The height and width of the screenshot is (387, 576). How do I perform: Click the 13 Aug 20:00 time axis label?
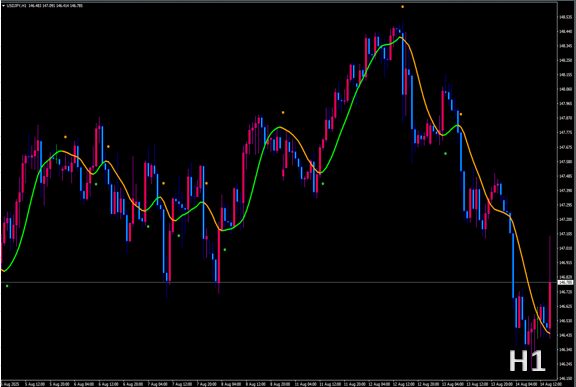502,384
